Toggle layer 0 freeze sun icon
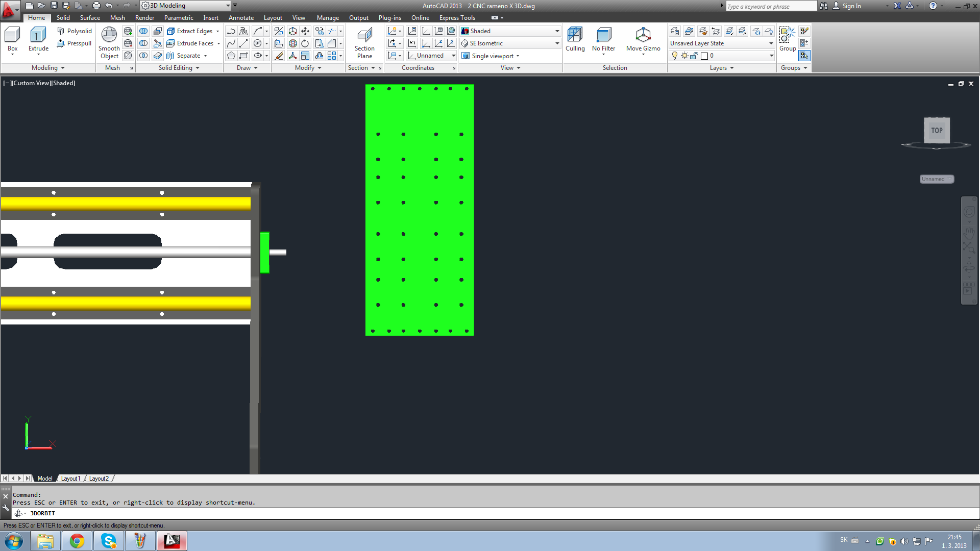 [684, 56]
